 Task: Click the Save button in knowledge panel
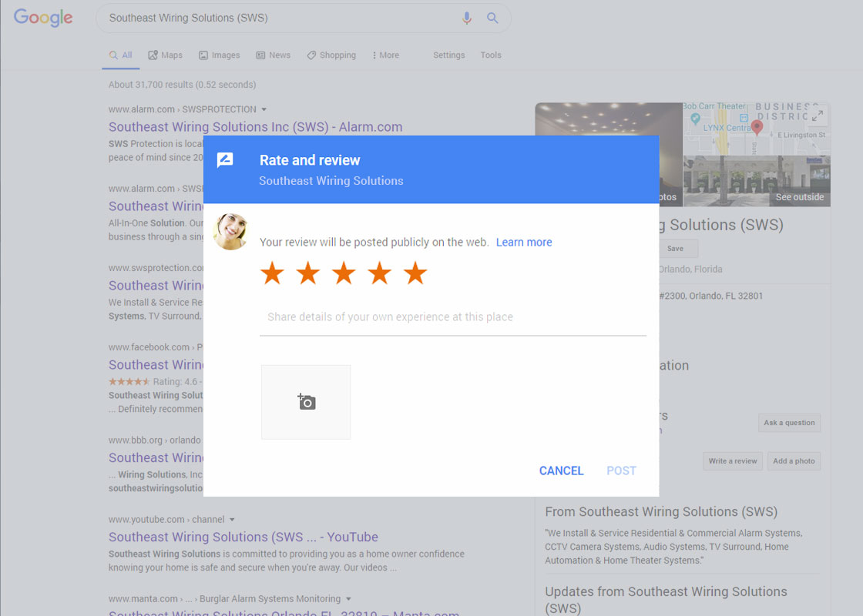pyautogui.click(x=675, y=249)
